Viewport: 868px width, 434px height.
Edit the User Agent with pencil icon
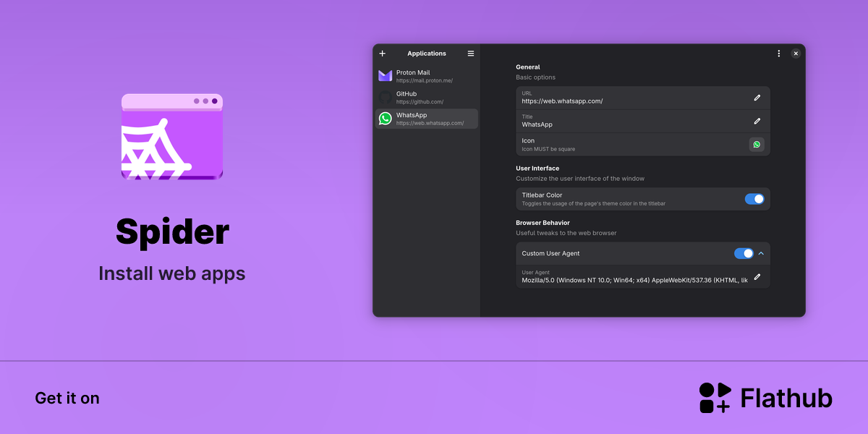click(x=757, y=276)
